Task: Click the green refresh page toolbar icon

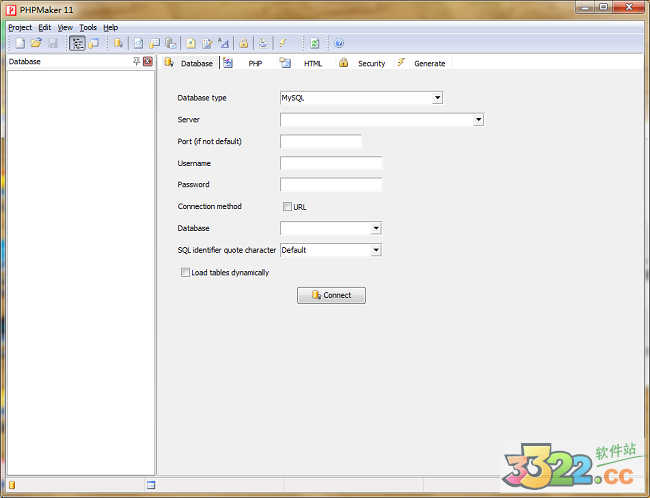Action: pyautogui.click(x=315, y=43)
